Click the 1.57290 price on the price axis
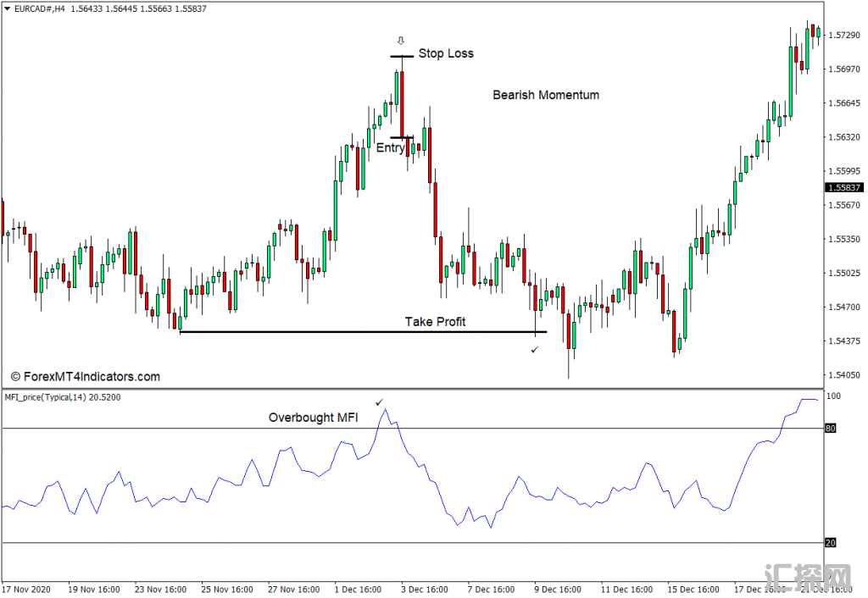This screenshot has height=598, width=868. [x=844, y=36]
